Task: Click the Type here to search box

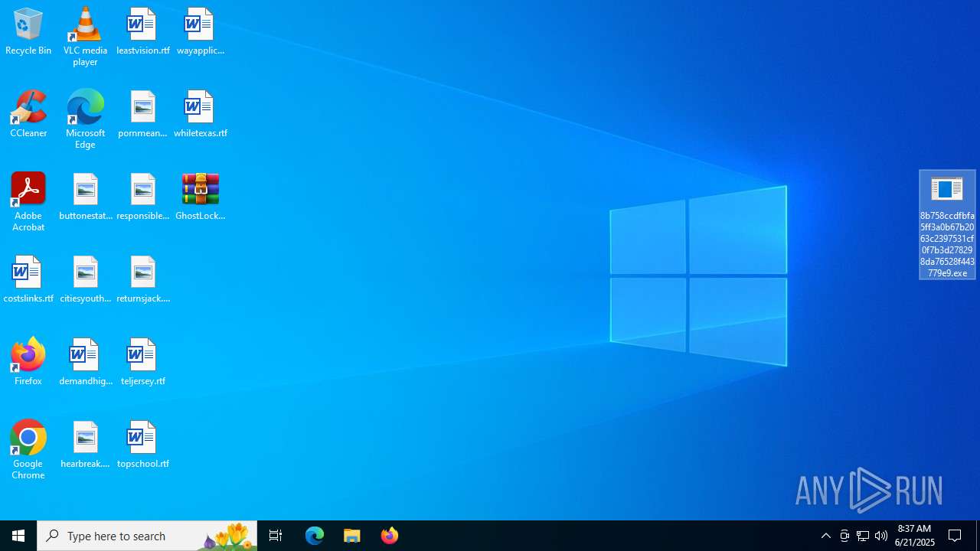Action: 147,536
